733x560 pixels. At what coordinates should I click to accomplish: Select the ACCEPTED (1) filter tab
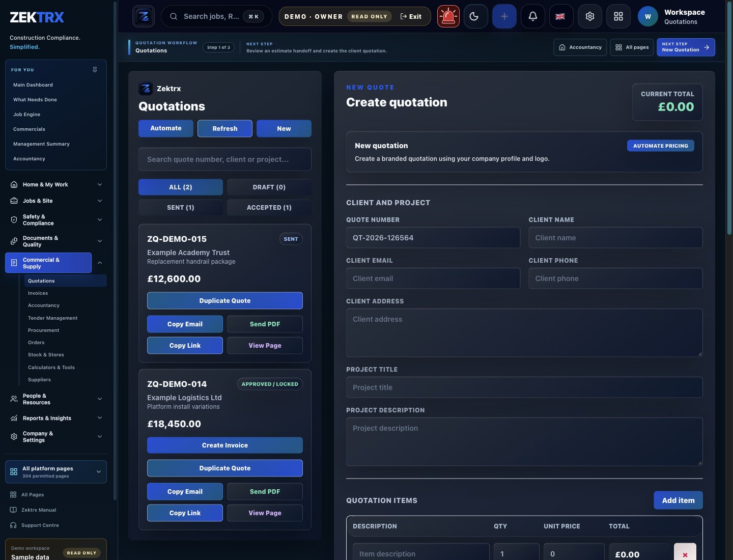point(269,207)
